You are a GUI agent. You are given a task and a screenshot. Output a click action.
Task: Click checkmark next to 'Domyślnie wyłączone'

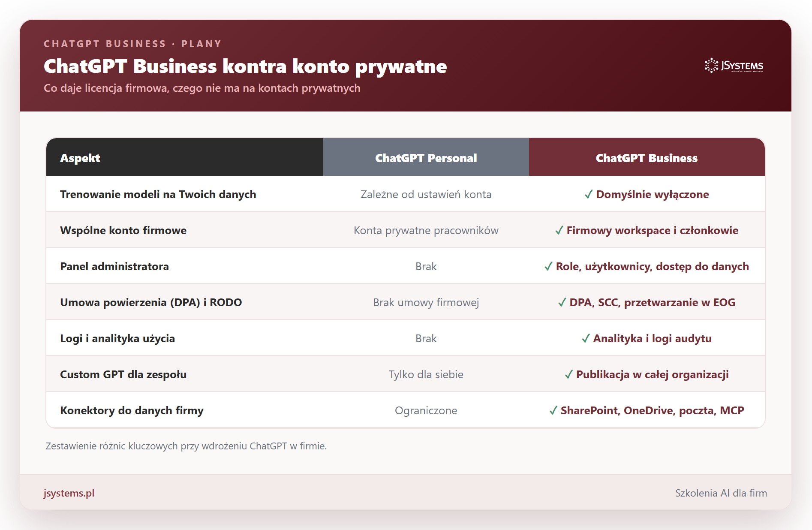(x=589, y=195)
